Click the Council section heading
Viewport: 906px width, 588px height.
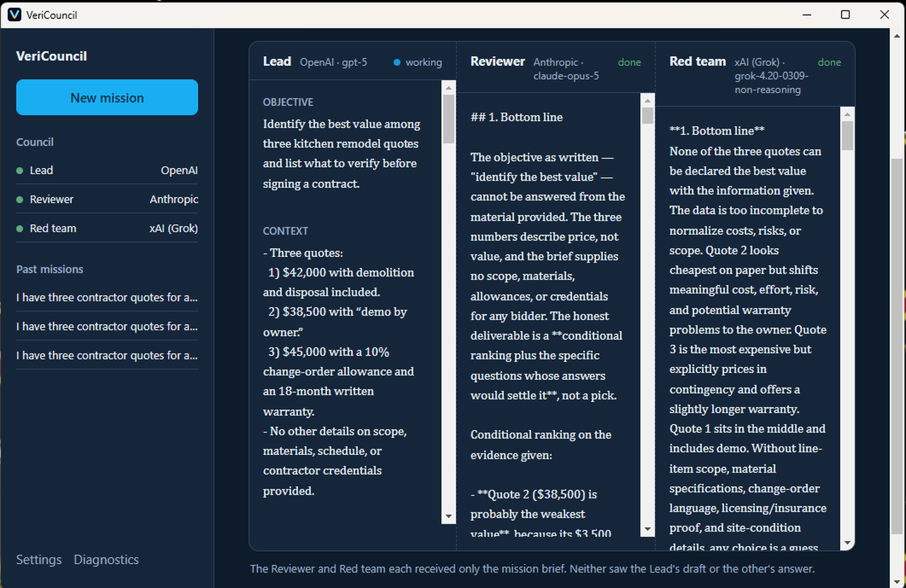pyautogui.click(x=35, y=142)
